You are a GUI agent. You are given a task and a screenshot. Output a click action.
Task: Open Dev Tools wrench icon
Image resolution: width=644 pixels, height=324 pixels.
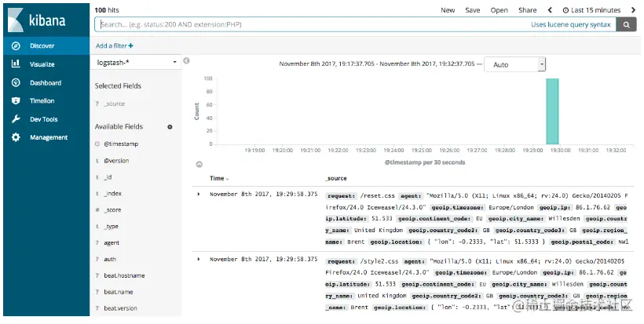click(x=16, y=119)
